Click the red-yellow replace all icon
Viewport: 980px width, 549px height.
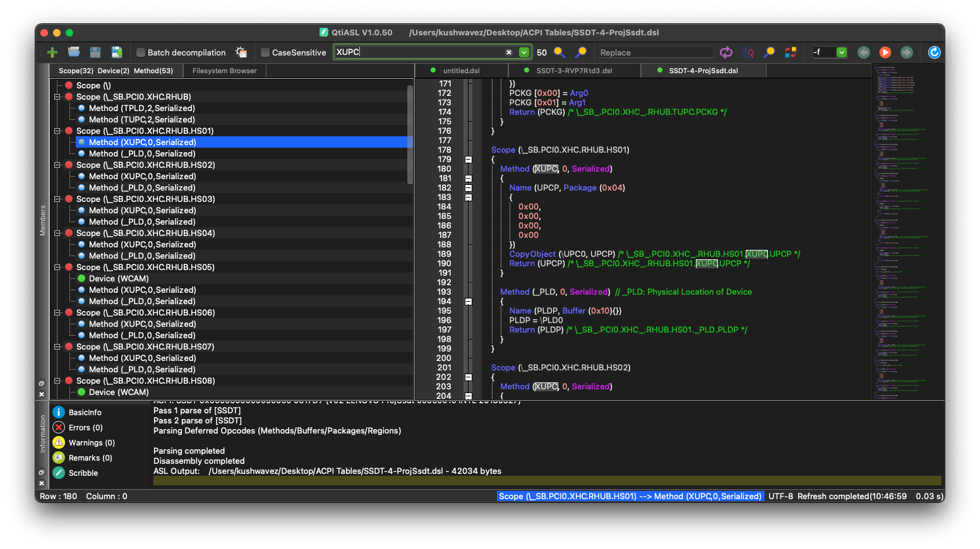[791, 52]
